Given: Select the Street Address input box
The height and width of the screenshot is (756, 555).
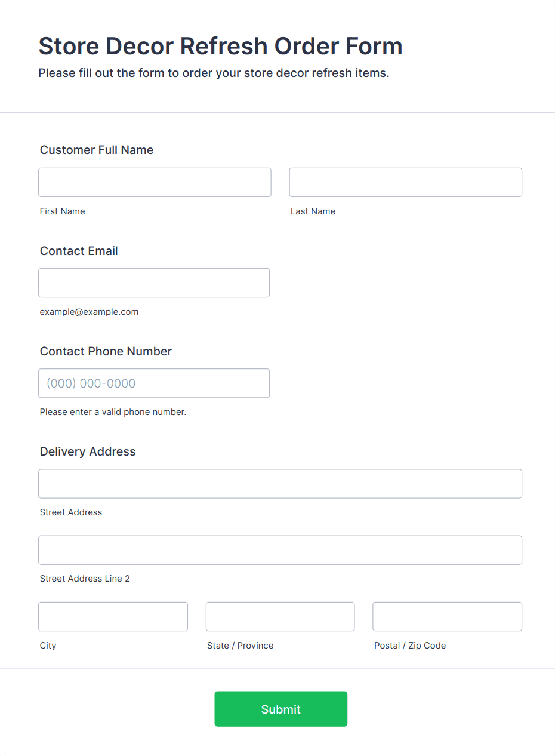Looking at the screenshot, I should point(280,484).
